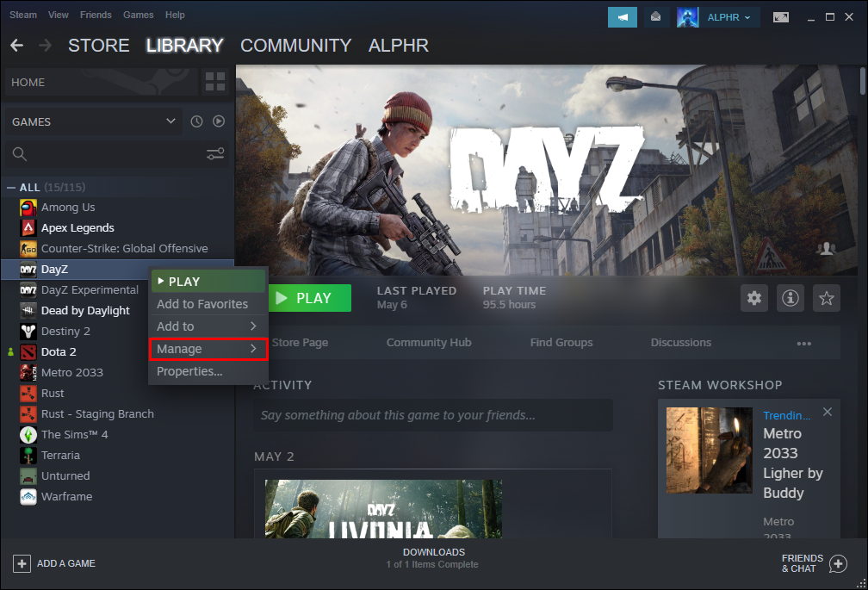Open the Friends menu
The height and width of the screenshot is (590, 868).
pos(96,15)
